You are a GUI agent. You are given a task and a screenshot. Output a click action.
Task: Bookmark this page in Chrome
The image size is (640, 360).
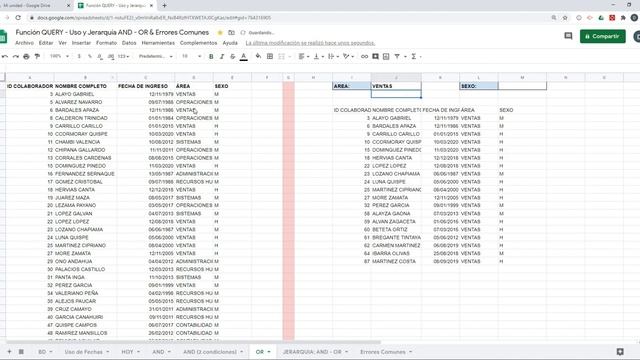[565, 18]
